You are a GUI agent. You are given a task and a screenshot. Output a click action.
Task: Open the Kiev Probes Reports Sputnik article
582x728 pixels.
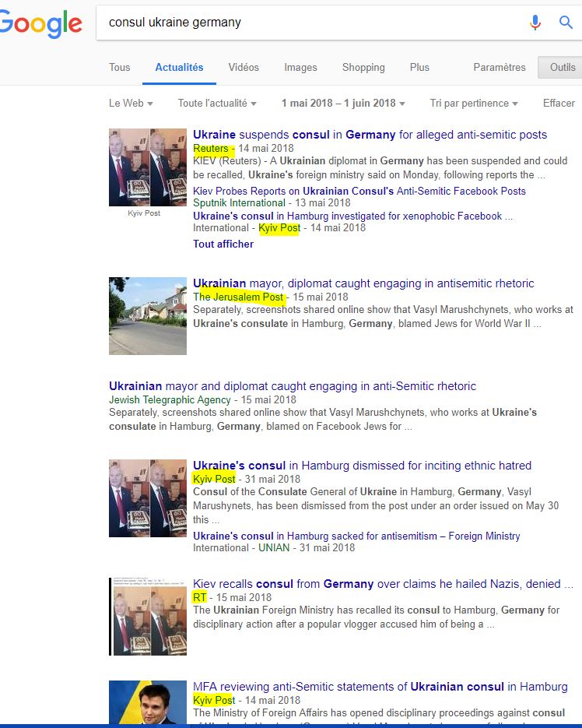click(359, 191)
